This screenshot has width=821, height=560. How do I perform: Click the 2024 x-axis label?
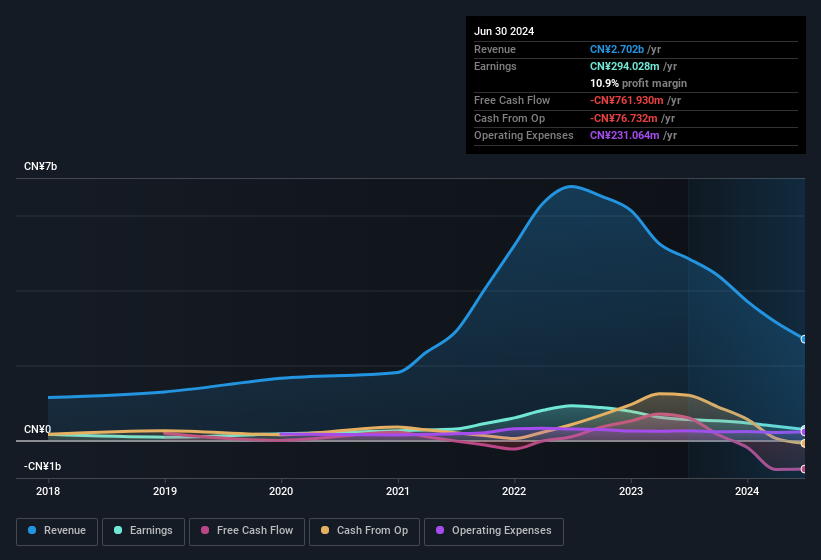(747, 491)
